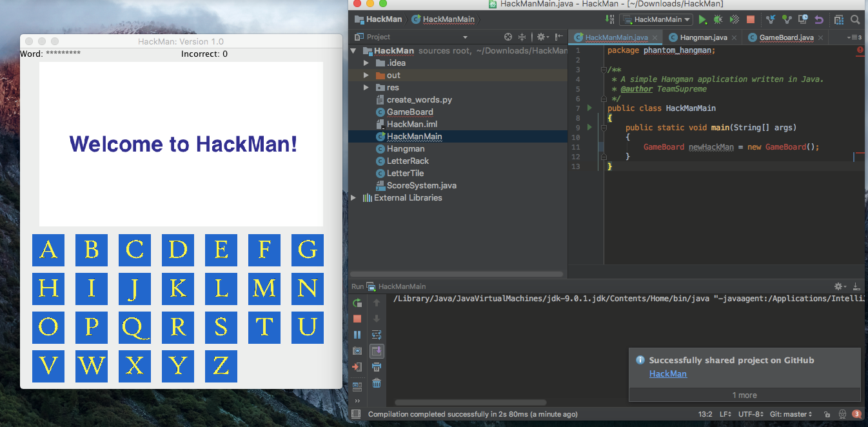The height and width of the screenshot is (427, 868).
Task: Click the Exit icon in Run panel
Action: click(x=357, y=367)
